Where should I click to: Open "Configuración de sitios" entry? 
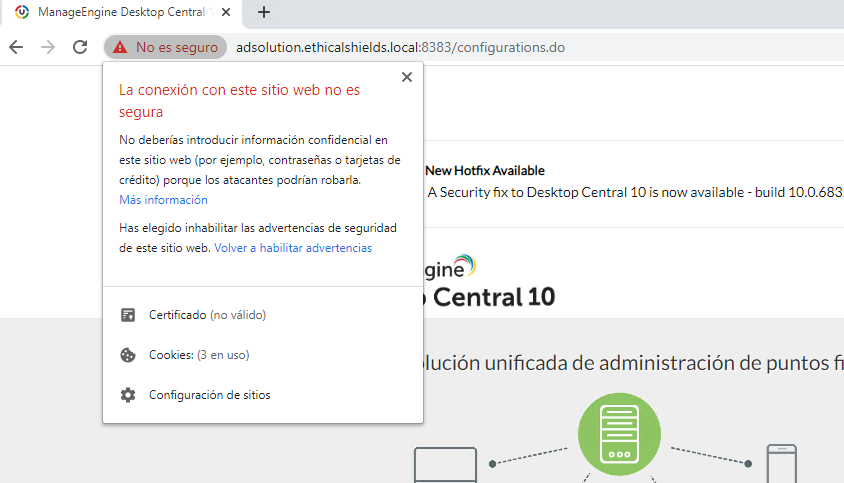pyautogui.click(x=263, y=395)
